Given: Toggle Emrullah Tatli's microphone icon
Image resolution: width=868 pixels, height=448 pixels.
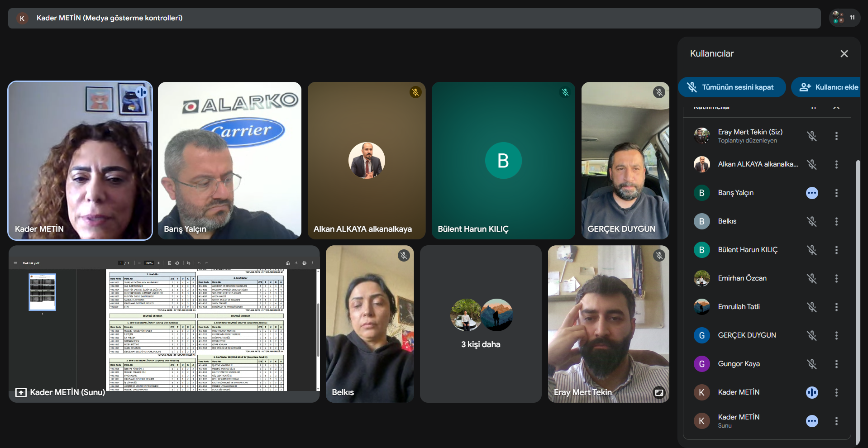Looking at the screenshot, I should click(812, 307).
